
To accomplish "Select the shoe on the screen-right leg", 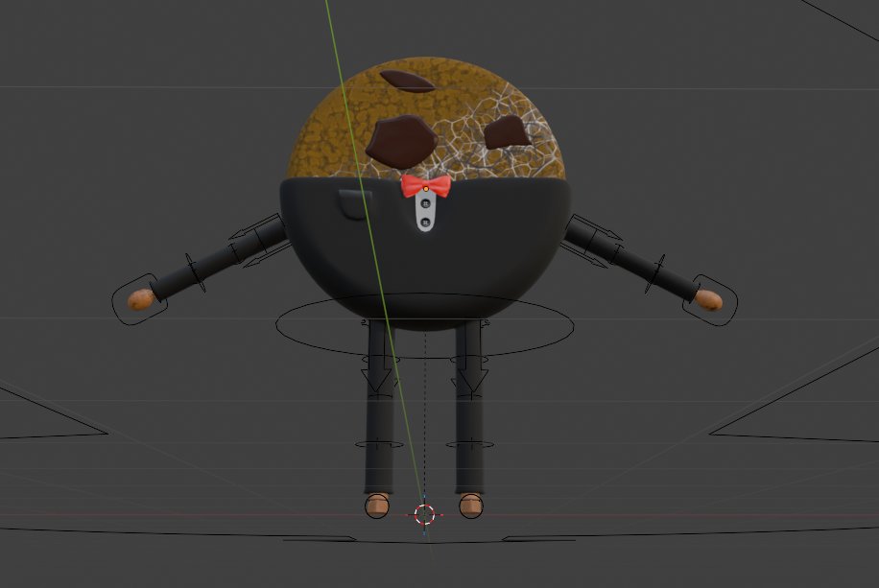I will (470, 506).
